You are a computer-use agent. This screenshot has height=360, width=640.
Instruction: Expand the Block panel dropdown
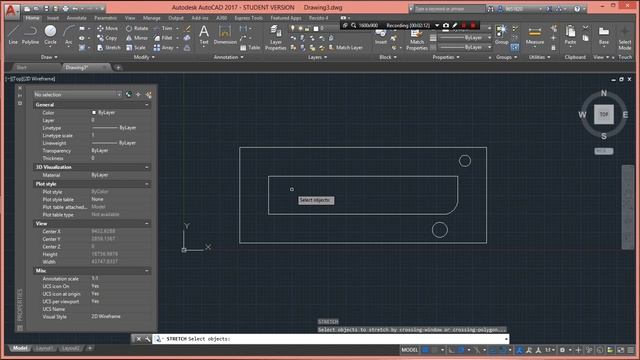click(387, 57)
